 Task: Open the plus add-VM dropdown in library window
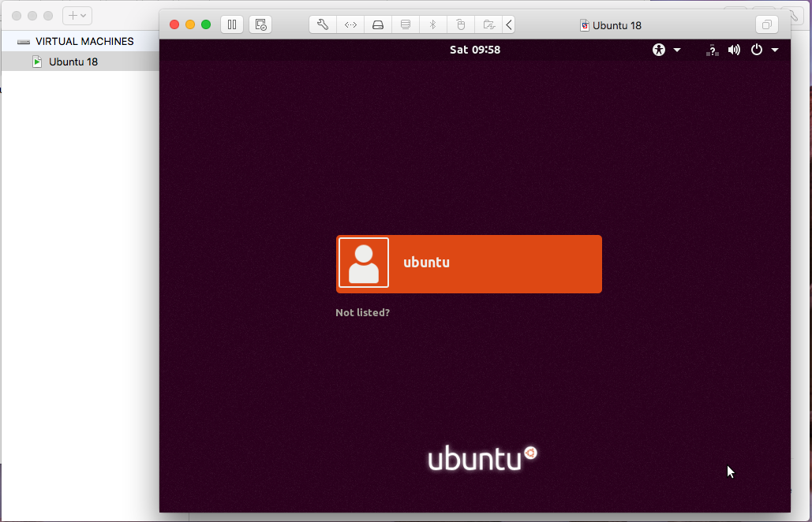(77, 16)
